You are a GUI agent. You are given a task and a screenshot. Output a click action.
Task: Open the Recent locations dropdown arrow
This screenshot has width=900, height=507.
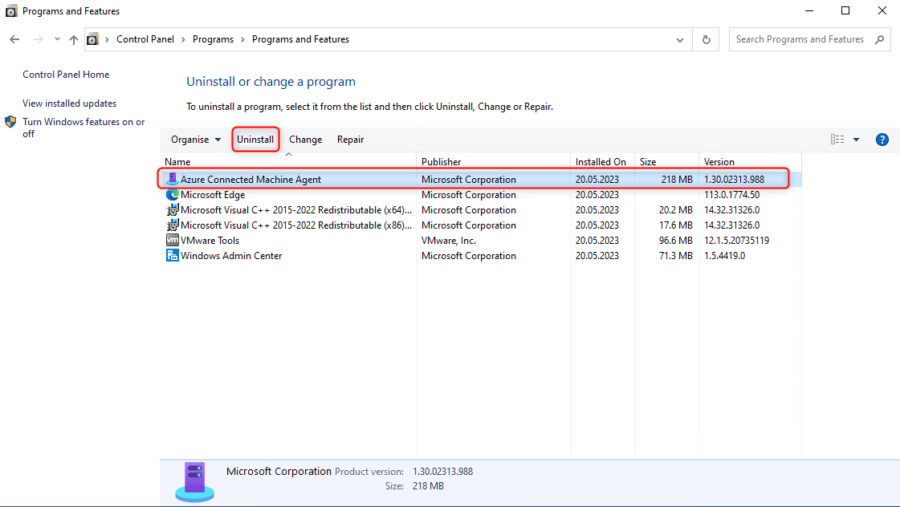coord(57,39)
